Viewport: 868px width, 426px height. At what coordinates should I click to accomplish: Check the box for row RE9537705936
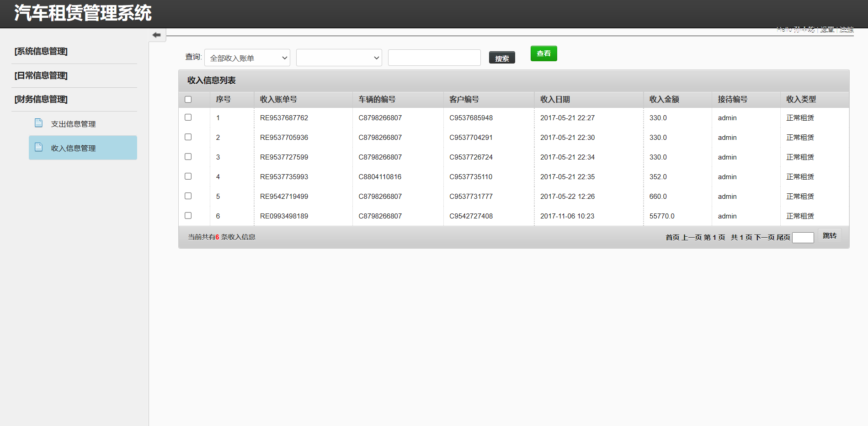[x=188, y=137]
